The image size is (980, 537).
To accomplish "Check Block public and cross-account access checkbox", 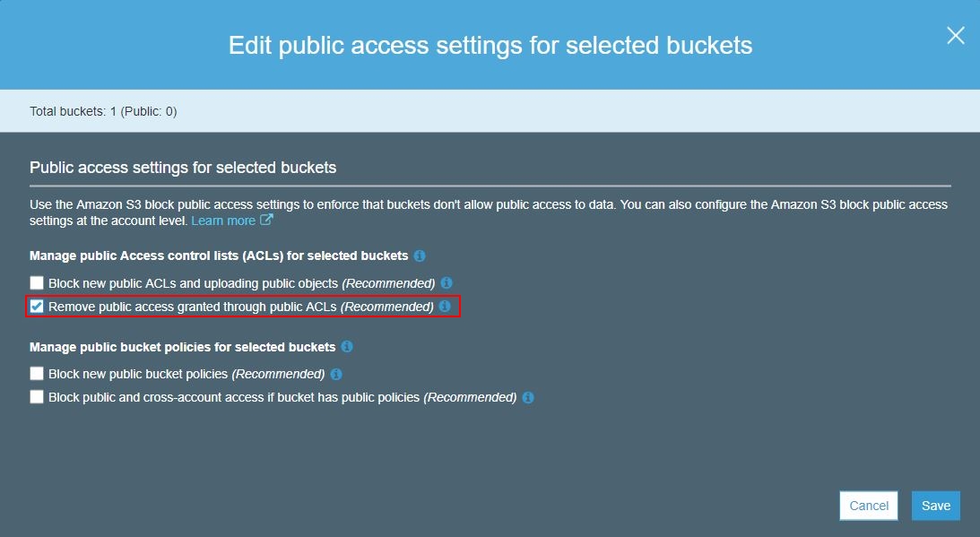I will click(37, 397).
